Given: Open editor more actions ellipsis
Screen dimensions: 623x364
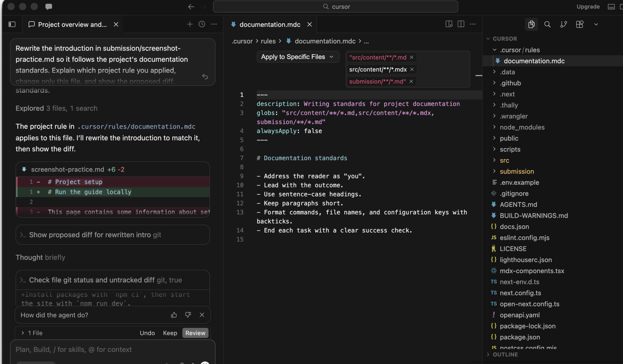Looking at the screenshot, I should coord(473,24).
